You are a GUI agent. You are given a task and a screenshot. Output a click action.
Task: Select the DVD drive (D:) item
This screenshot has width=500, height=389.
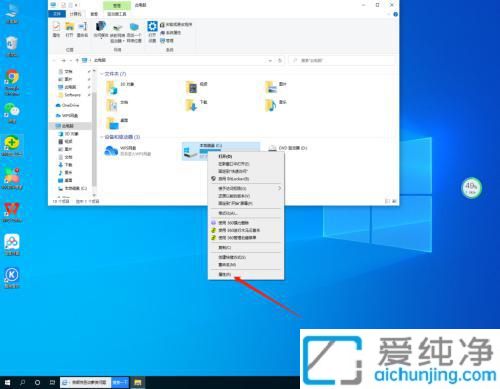coord(288,148)
